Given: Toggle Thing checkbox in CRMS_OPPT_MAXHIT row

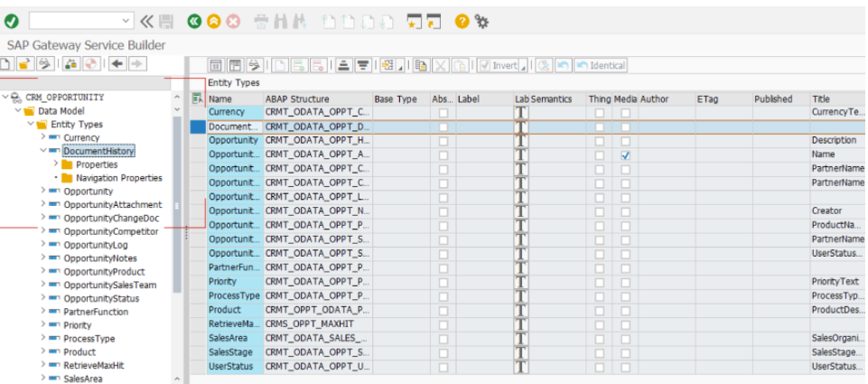Looking at the screenshot, I should (600, 324).
